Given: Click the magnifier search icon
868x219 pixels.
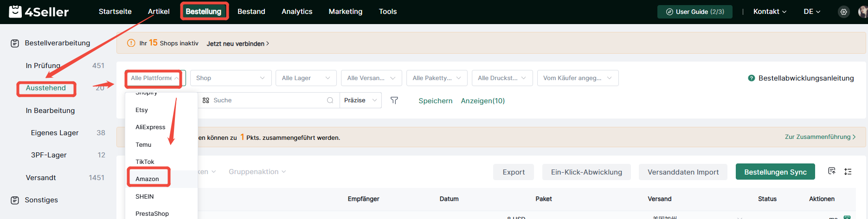Looking at the screenshot, I should [x=330, y=100].
